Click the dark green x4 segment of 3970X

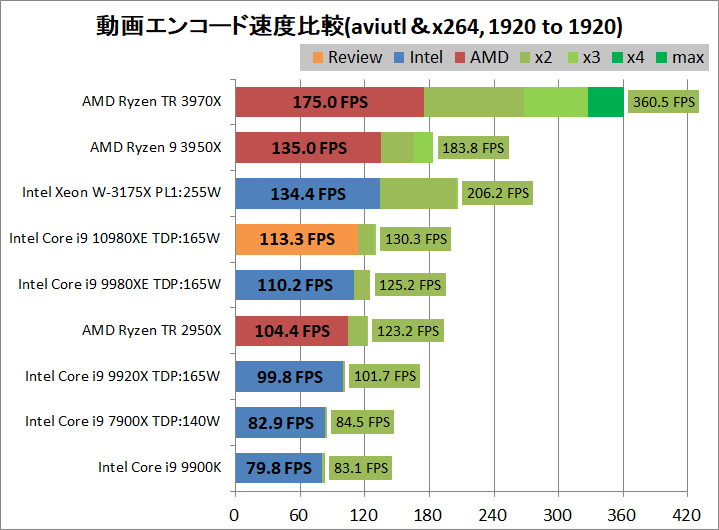606,102
